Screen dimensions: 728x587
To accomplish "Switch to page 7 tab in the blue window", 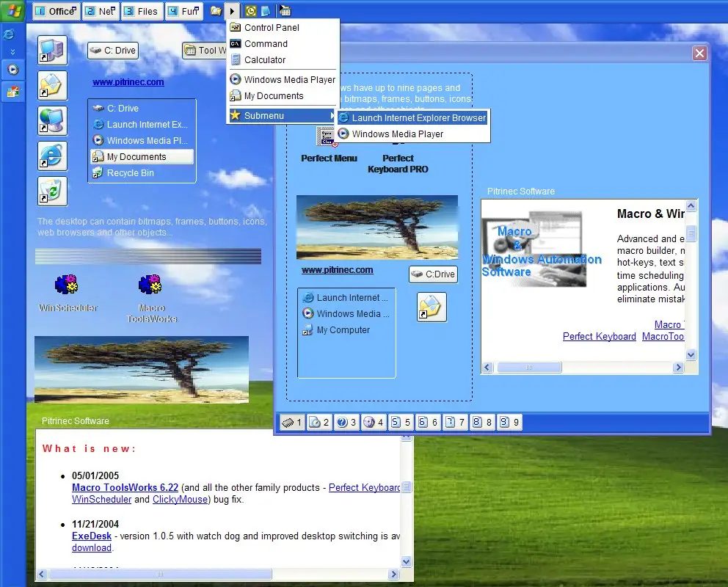I will (455, 422).
